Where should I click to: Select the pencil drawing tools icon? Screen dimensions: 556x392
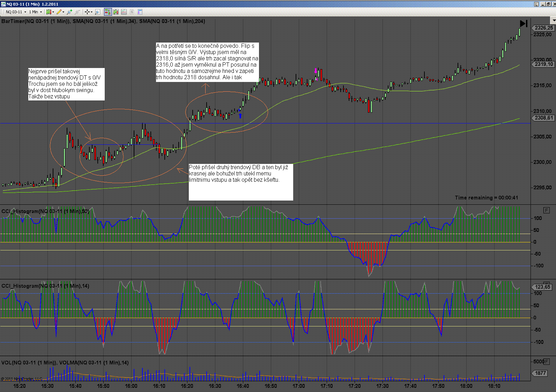tap(59, 12)
